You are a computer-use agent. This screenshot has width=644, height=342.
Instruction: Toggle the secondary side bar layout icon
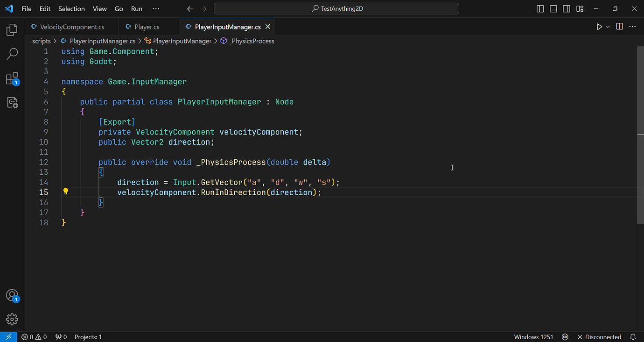(567, 9)
